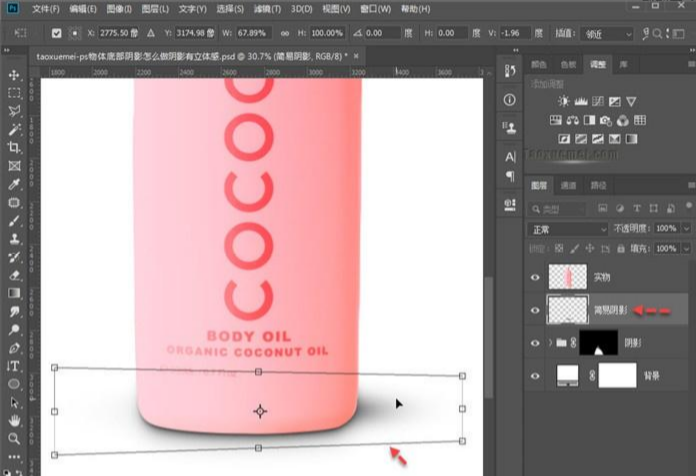
Task: Select the Zoom tool in toolbar
Action: click(x=14, y=439)
